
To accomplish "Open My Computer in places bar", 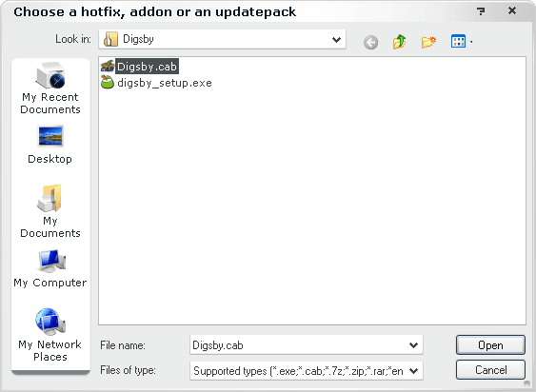I will coord(50,269).
